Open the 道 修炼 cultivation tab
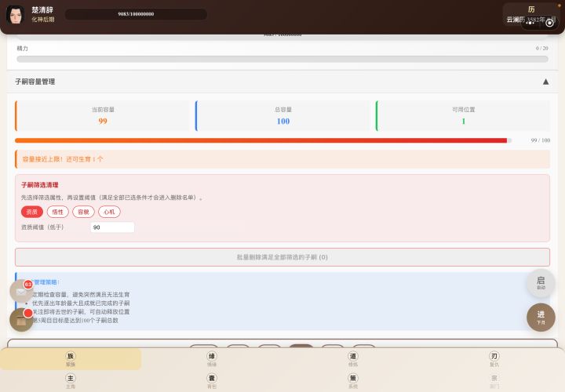This screenshot has height=392, width=565. point(353,359)
